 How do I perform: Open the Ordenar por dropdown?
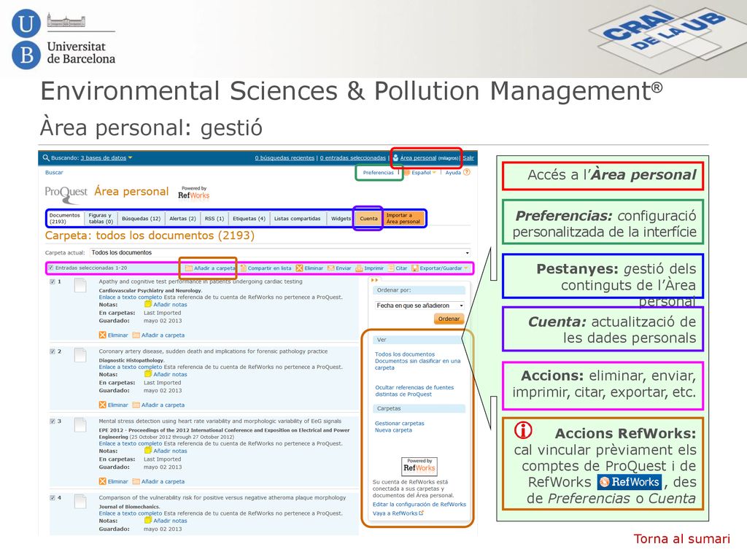419,306
